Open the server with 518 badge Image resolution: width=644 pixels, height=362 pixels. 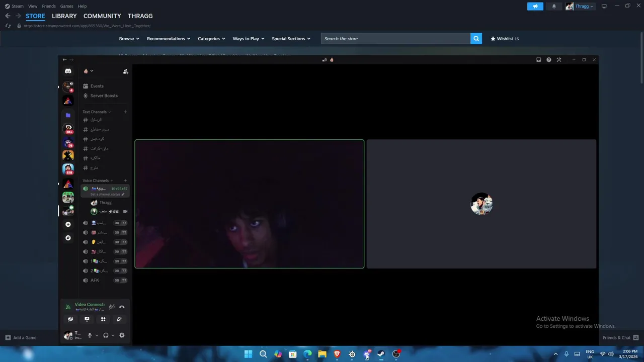point(68,168)
